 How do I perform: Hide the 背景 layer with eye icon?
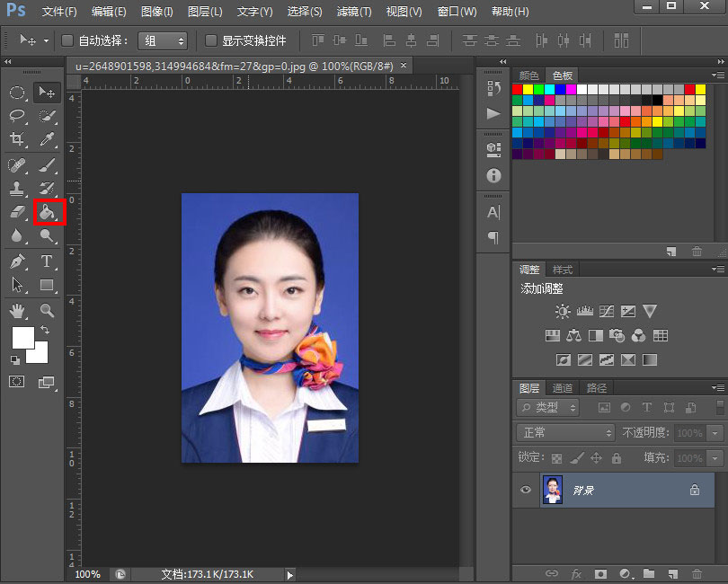click(x=526, y=491)
